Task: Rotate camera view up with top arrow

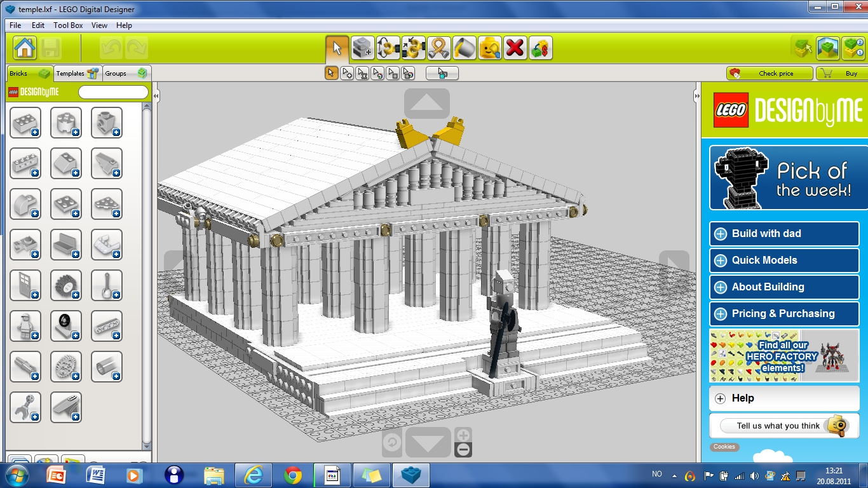Action: click(x=427, y=104)
